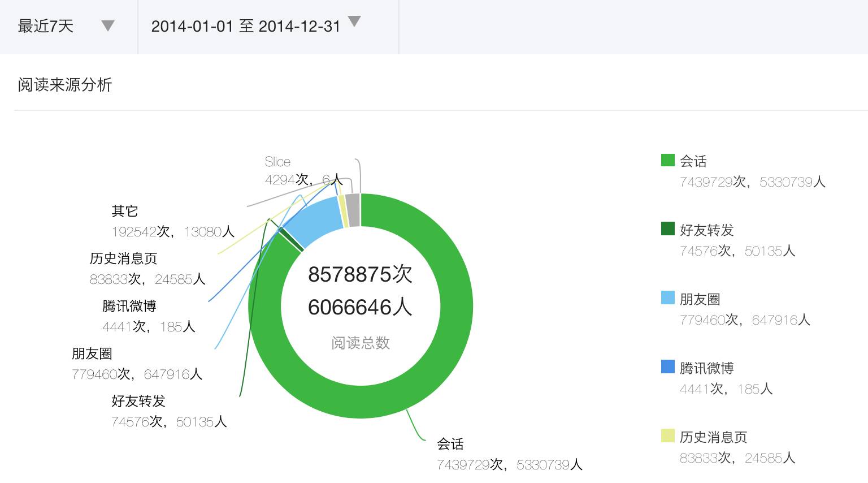Click the 会话 green legend swatch
The height and width of the screenshot is (483, 868).
coord(668,160)
